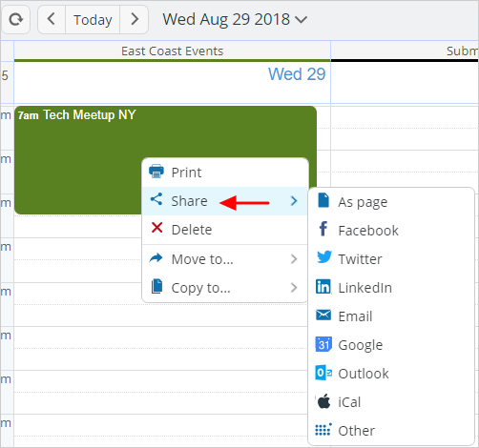Export event to iCal

click(391, 402)
